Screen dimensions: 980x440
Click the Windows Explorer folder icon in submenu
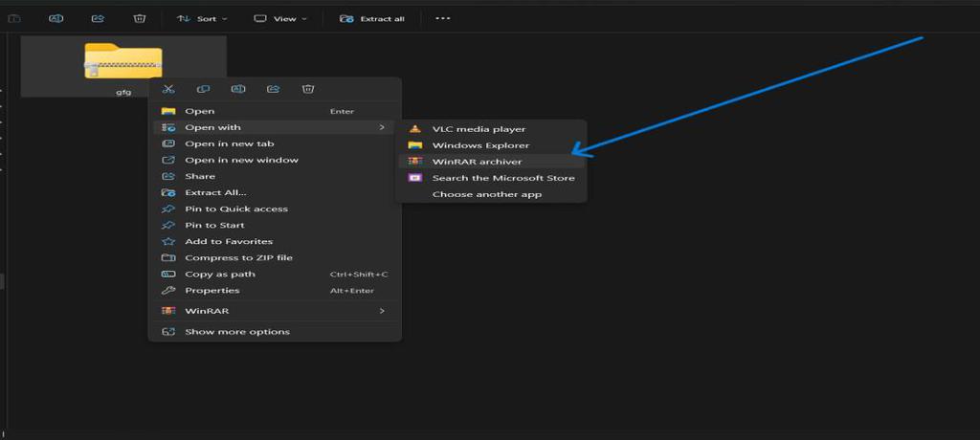tap(415, 145)
